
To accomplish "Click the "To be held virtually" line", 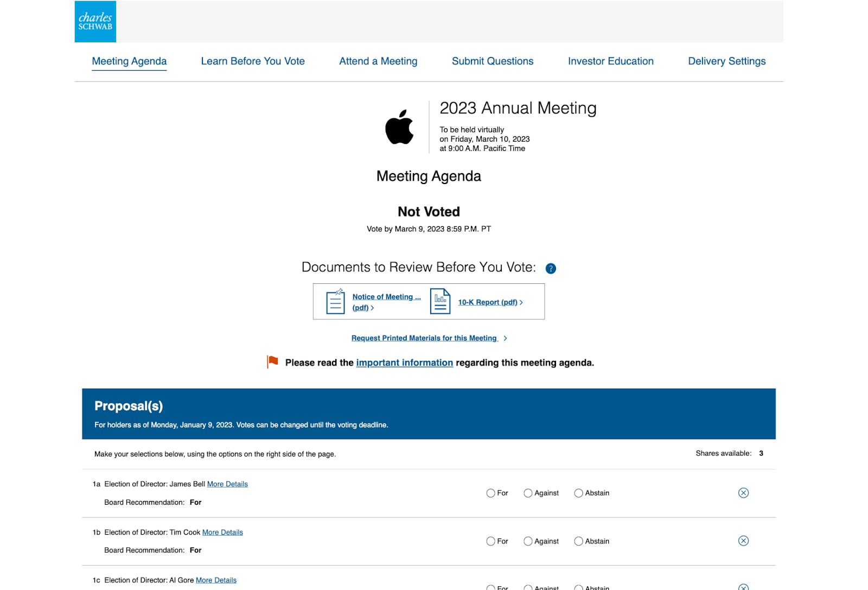I will (x=472, y=130).
